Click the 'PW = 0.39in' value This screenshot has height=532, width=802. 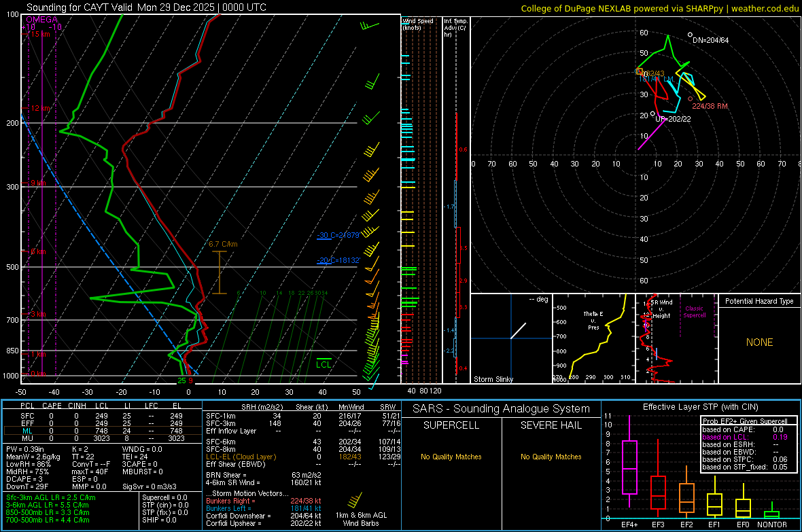[25, 449]
